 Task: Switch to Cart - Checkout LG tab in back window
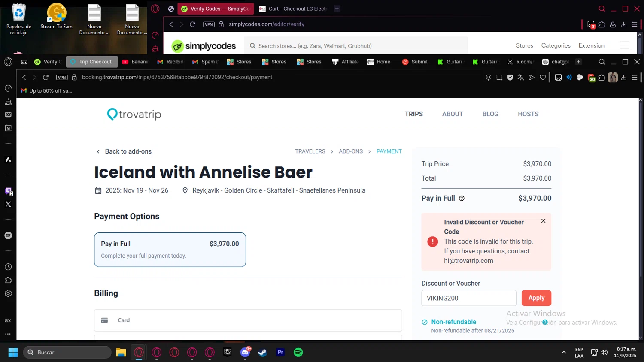[294, 9]
